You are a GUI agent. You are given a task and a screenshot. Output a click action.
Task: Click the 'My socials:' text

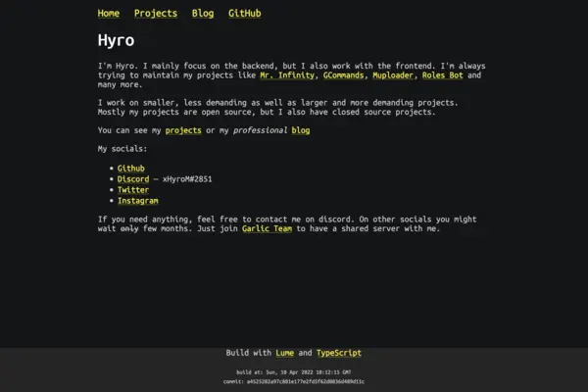122,149
